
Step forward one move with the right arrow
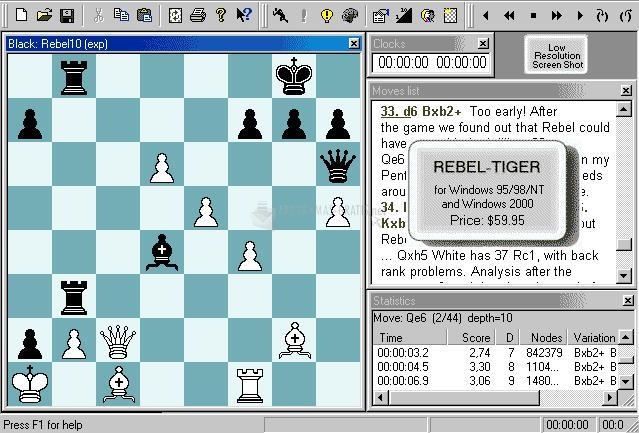point(580,16)
